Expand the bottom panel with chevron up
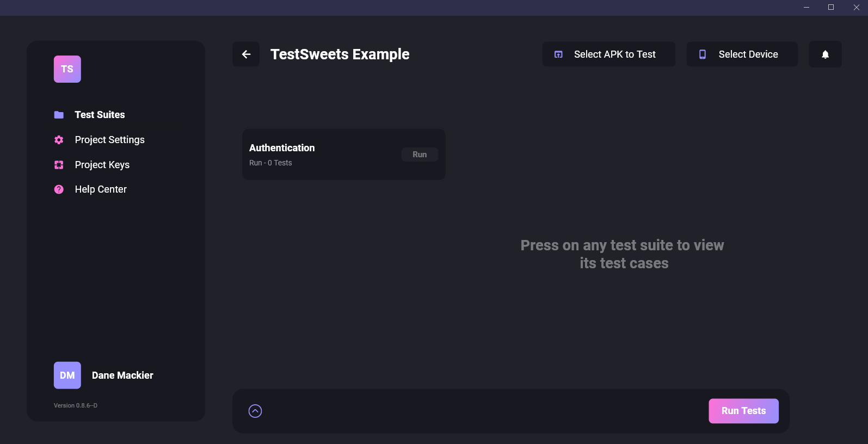 (x=255, y=411)
